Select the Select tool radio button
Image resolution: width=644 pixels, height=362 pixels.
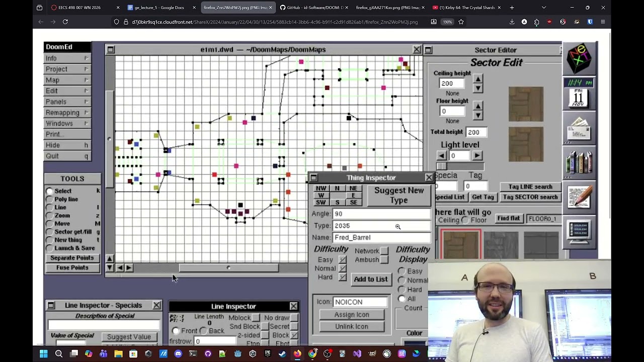tap(49, 191)
